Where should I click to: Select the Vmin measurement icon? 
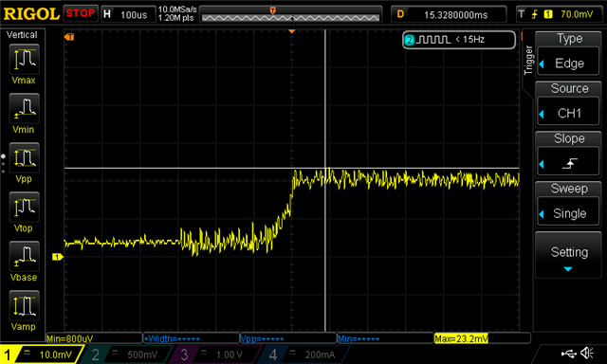click(24, 108)
